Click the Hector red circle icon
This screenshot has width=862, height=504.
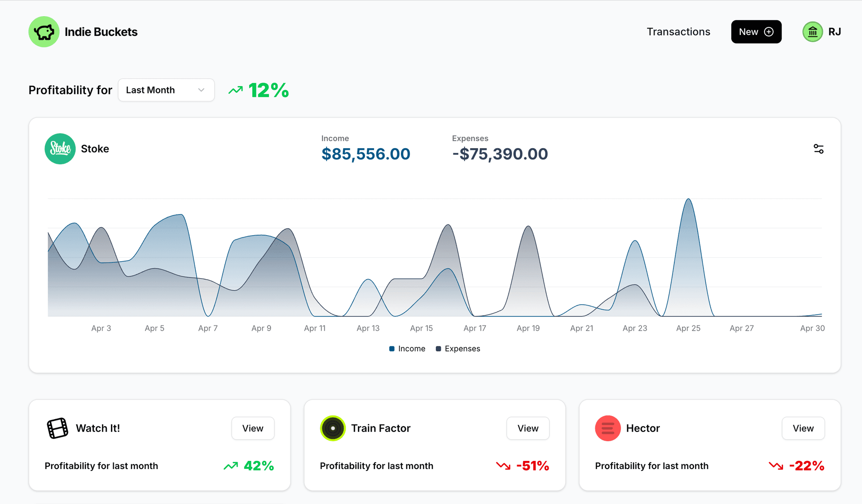point(608,428)
